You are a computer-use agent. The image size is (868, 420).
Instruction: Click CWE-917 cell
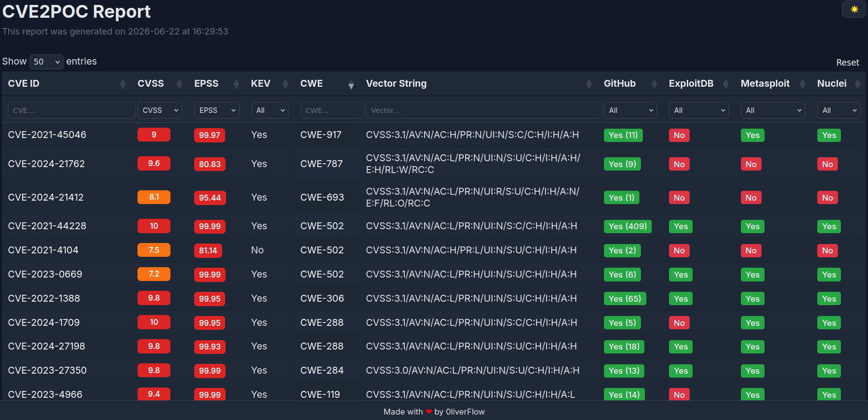pyautogui.click(x=321, y=135)
